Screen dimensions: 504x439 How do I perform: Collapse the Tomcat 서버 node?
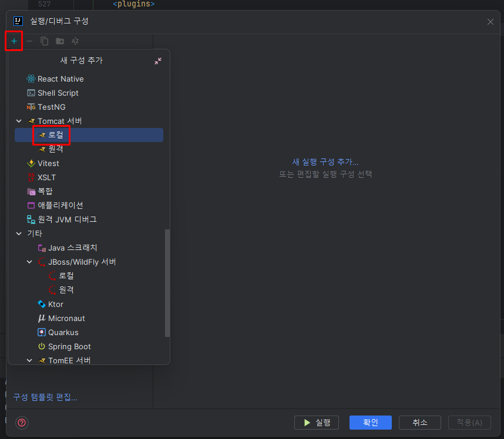pos(19,121)
